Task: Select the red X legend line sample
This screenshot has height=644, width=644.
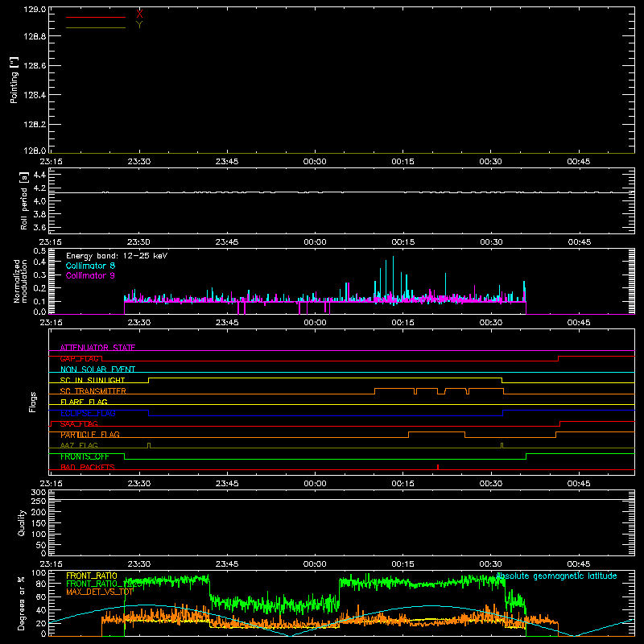Action: [x=96, y=17]
